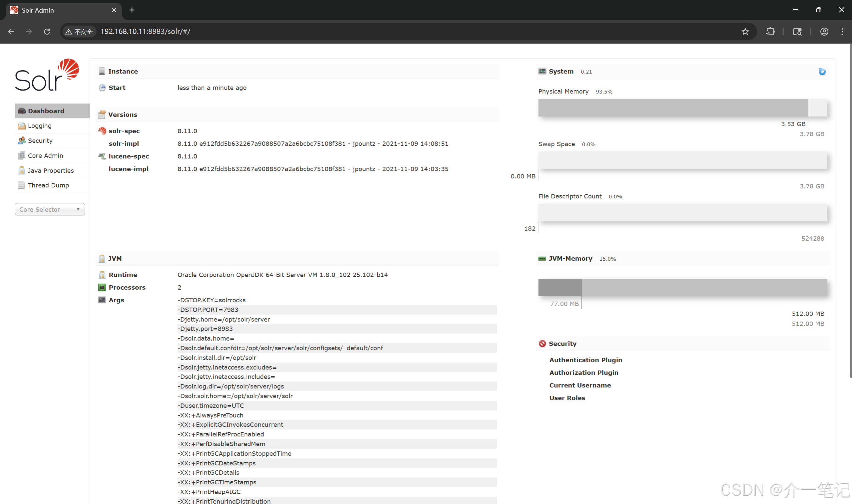Close the Solr Admin tab

coord(114,10)
